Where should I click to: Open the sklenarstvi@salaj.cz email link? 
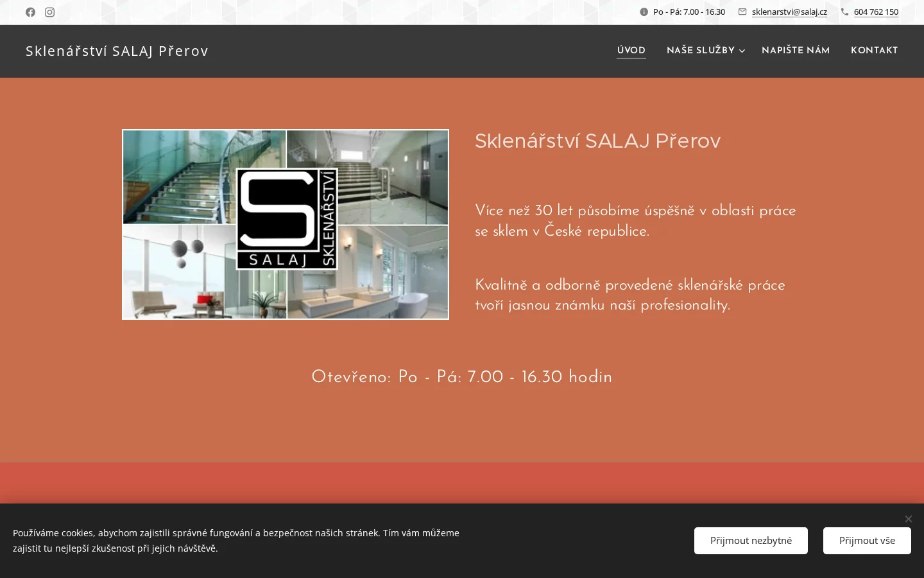[x=789, y=12]
